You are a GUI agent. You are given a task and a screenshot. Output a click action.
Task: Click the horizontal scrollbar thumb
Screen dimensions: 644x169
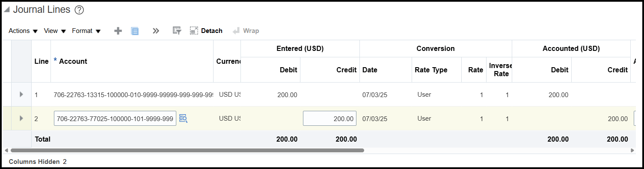tap(187, 151)
